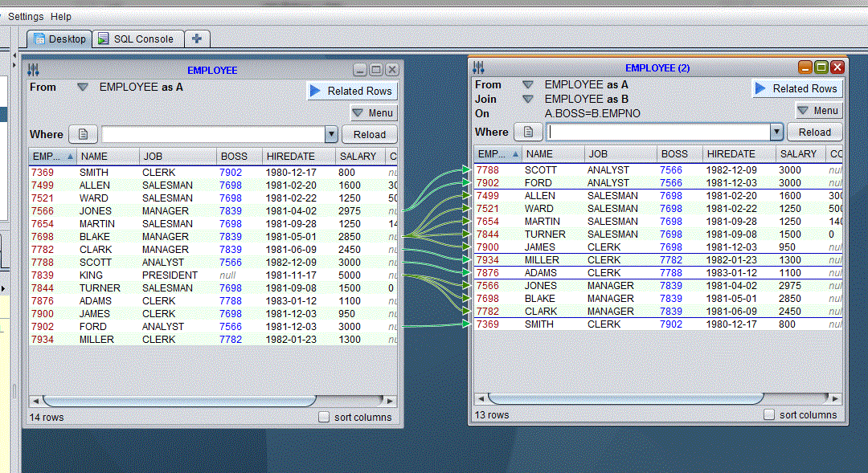Sort by NAME column header in EMPLOYEE (2)
Screen dimensions: 868x473
click(552, 154)
